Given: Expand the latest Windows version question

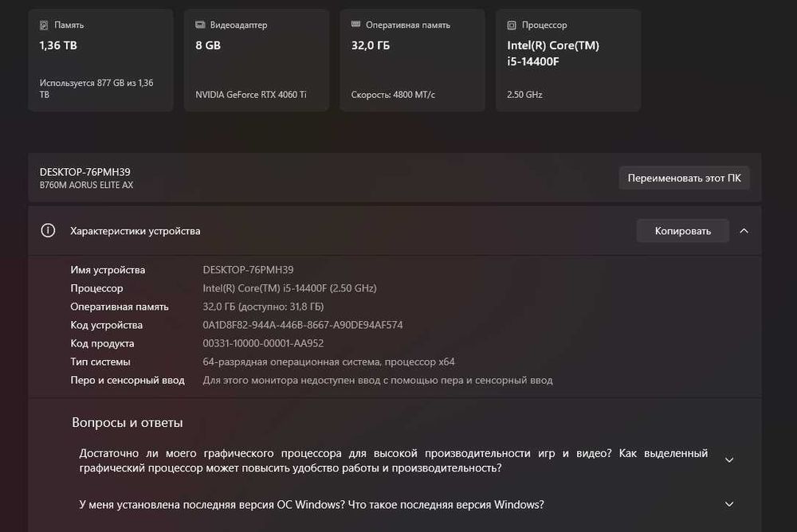Looking at the screenshot, I should click(729, 504).
